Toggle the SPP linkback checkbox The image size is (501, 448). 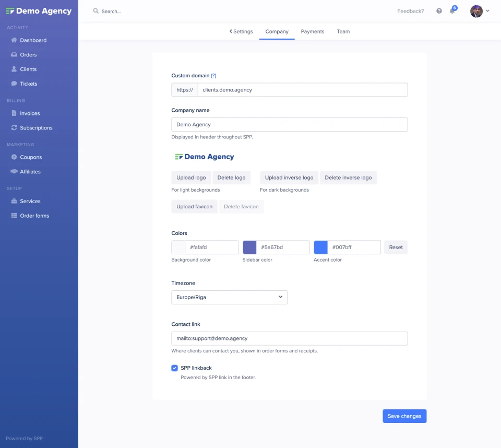click(x=175, y=368)
